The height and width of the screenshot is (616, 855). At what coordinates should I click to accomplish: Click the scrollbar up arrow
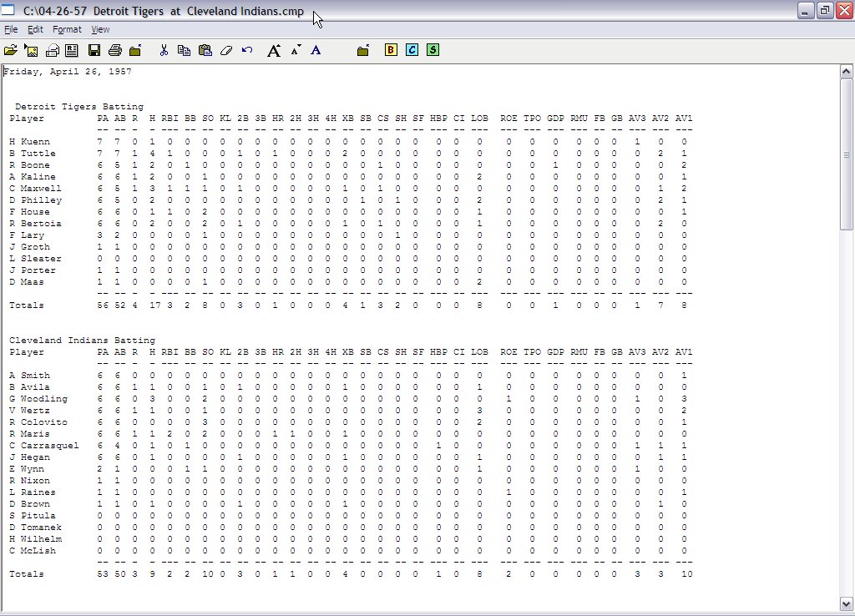[x=847, y=72]
